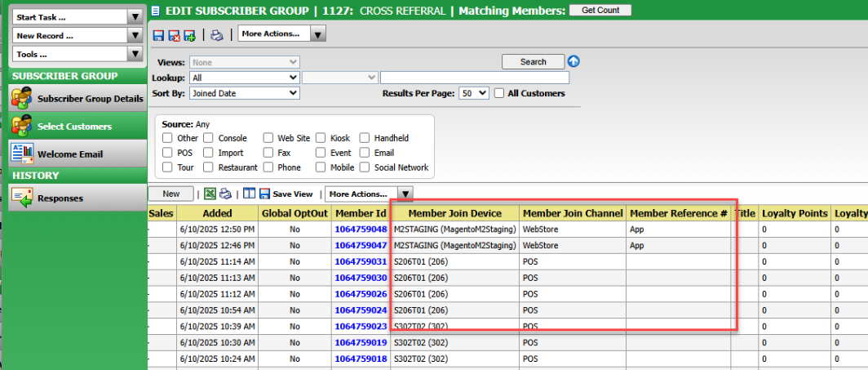Click the printer icon in top toolbar
Image resolution: width=868 pixels, height=370 pixels.
(216, 35)
